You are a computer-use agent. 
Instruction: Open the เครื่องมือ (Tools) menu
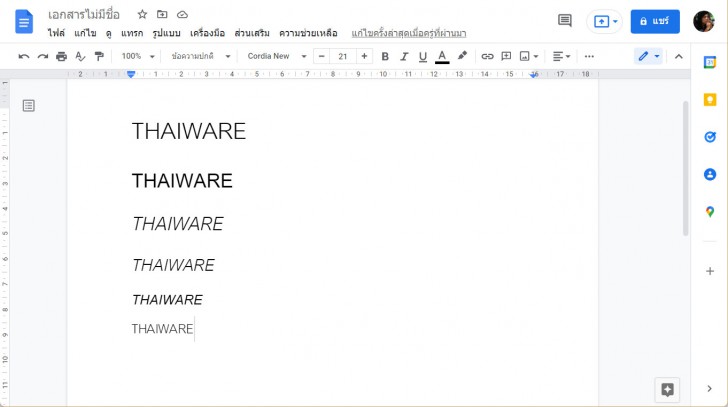pos(207,33)
